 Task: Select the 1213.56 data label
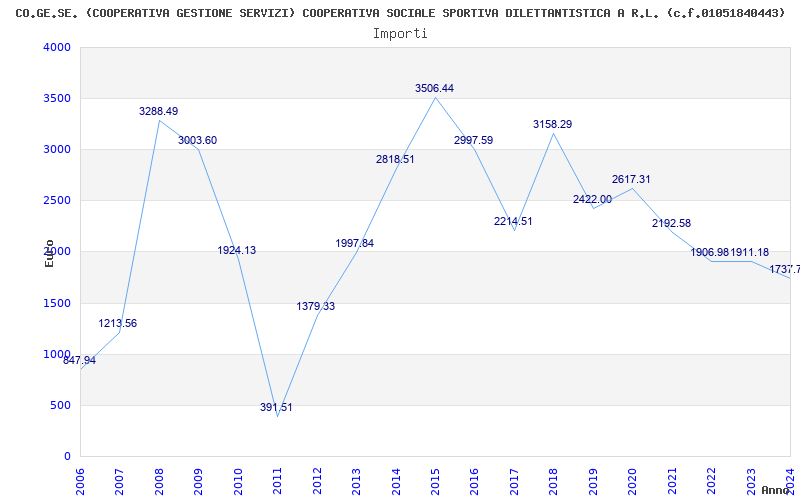point(118,323)
